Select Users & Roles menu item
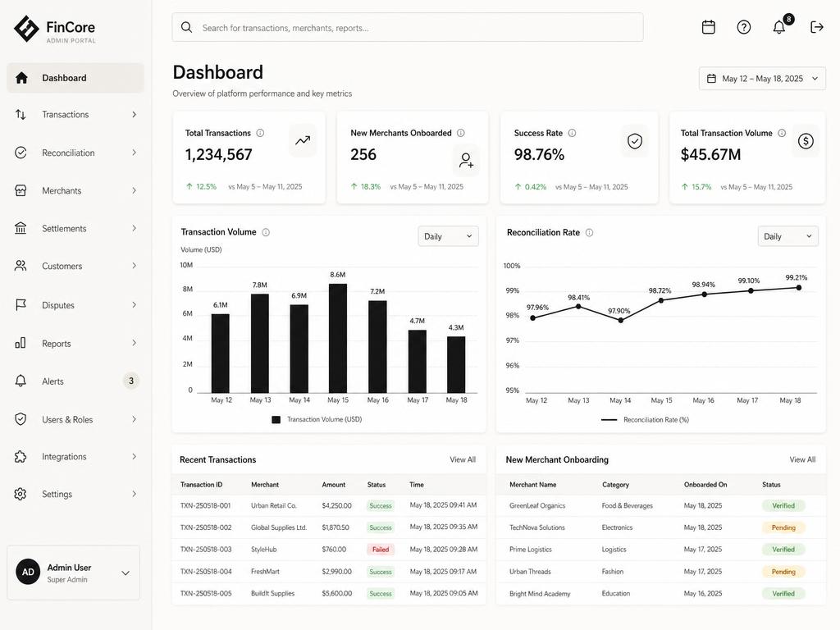Viewport: 840px width, 630px height. point(75,419)
